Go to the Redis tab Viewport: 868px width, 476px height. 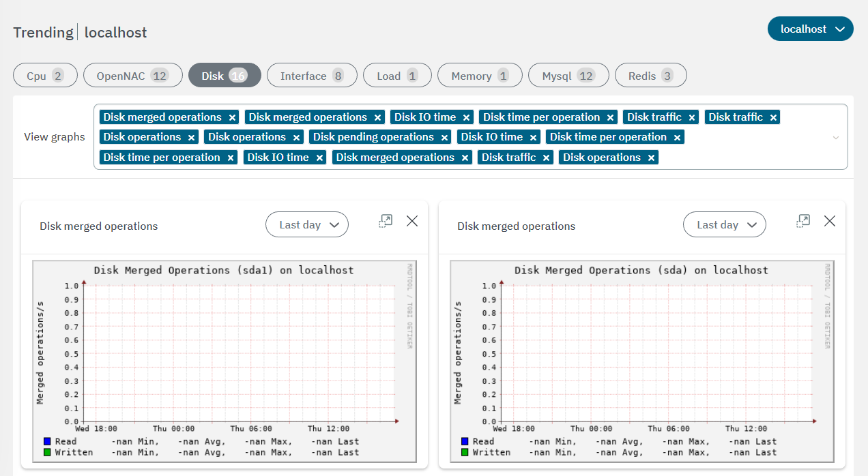[x=650, y=76]
